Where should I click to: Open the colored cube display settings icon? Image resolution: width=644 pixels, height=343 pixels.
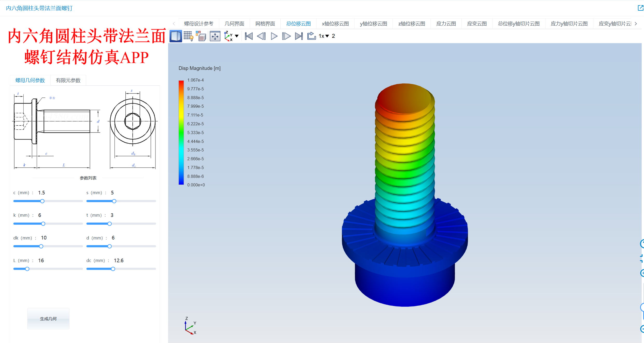(x=201, y=36)
